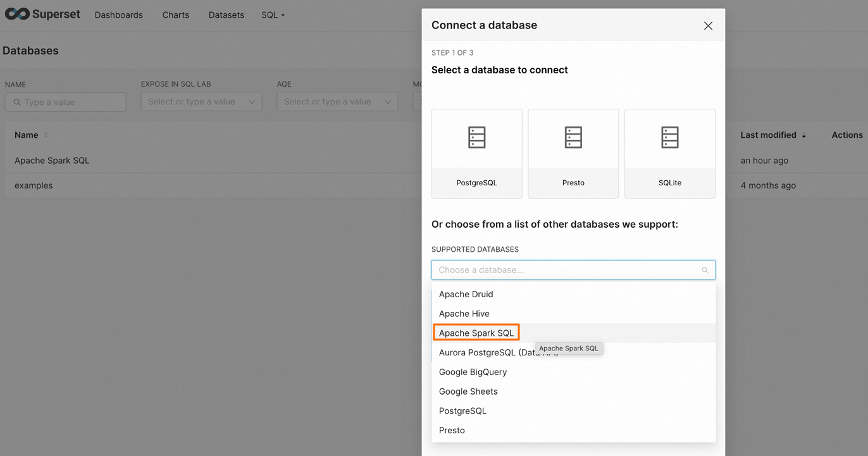Navigate to Datasets
The height and width of the screenshot is (456, 868).
(226, 15)
